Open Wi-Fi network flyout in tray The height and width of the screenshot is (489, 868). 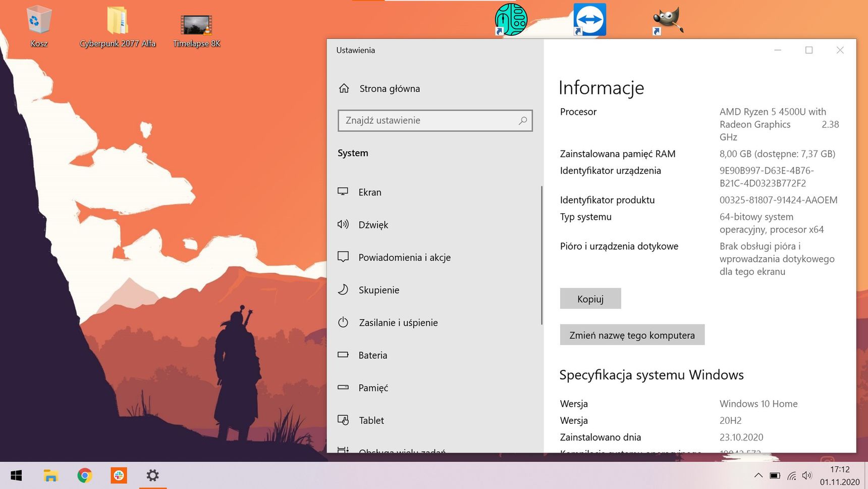point(791,475)
